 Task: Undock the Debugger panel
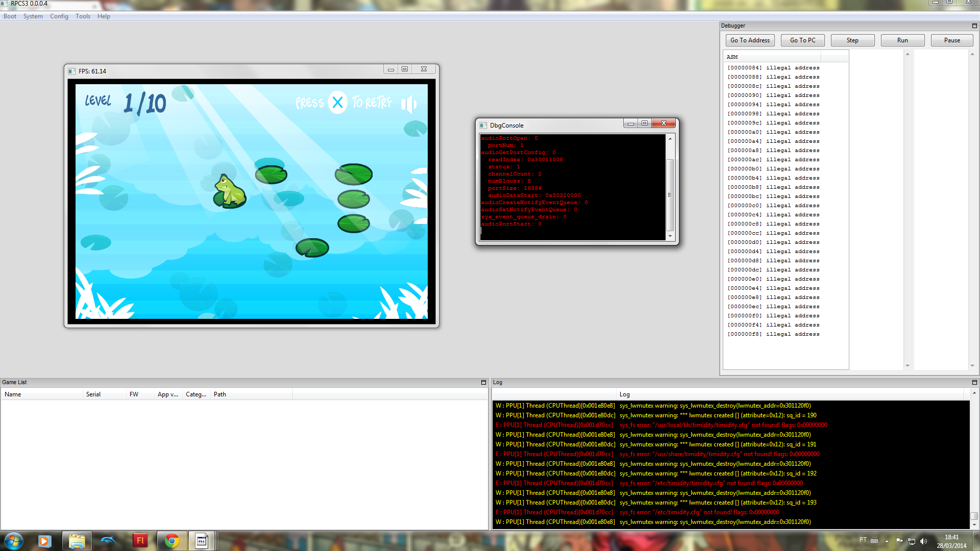tap(974, 26)
